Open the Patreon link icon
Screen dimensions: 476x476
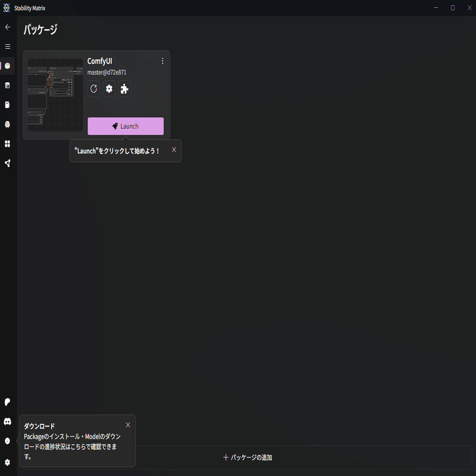[x=8, y=402]
